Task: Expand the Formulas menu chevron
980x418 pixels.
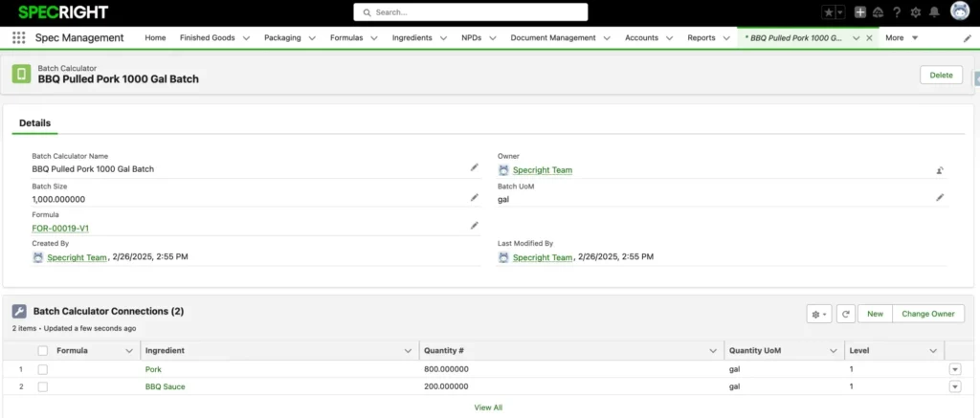Action: coord(374,38)
